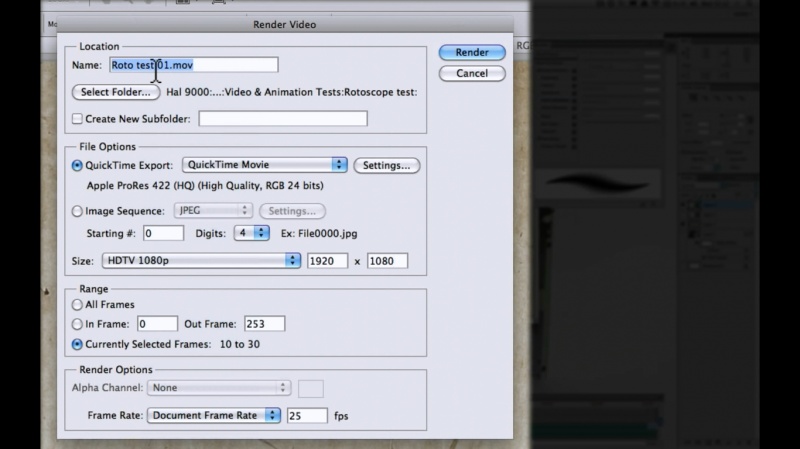This screenshot has height=449, width=800.
Task: Select Currently Selected Frames option
Action: 77,344
